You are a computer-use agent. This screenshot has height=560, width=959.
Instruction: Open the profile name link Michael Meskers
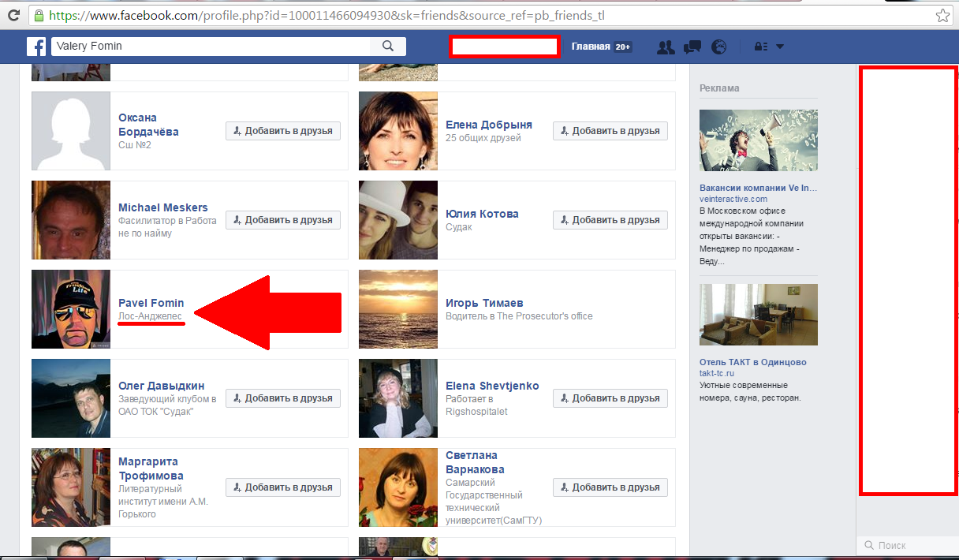163,207
